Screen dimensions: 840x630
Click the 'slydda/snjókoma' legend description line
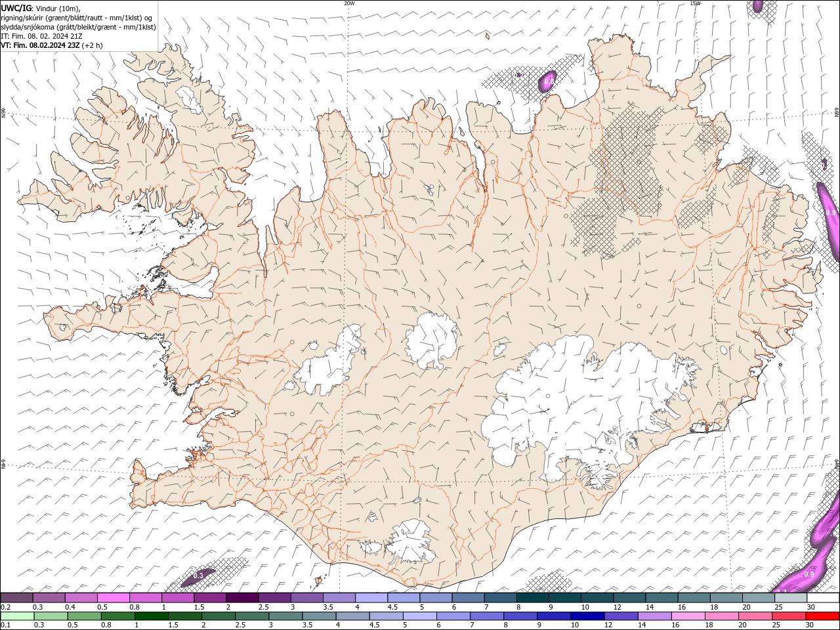[x=79, y=27]
